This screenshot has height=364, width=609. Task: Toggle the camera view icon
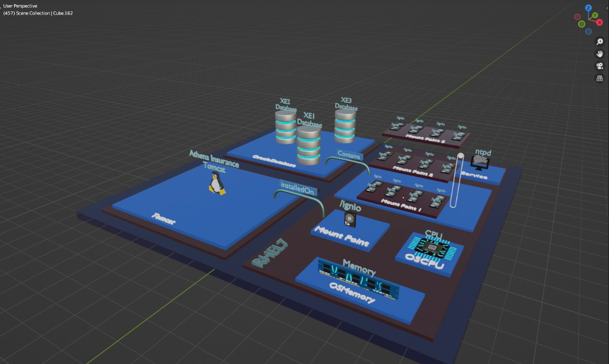click(x=600, y=66)
